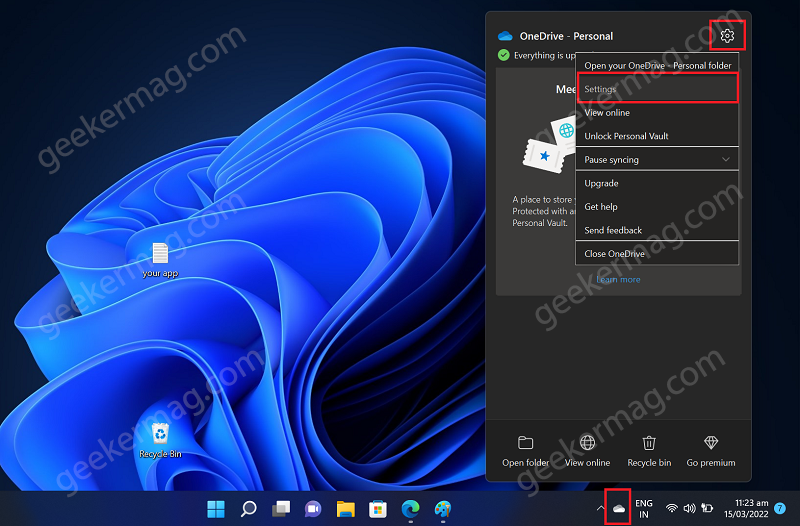Choose Send feedback menu entry
800x526 pixels.
[657, 230]
